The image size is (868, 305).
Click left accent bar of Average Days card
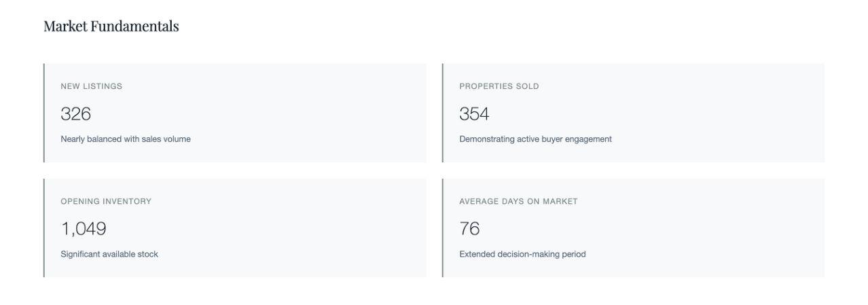click(443, 228)
